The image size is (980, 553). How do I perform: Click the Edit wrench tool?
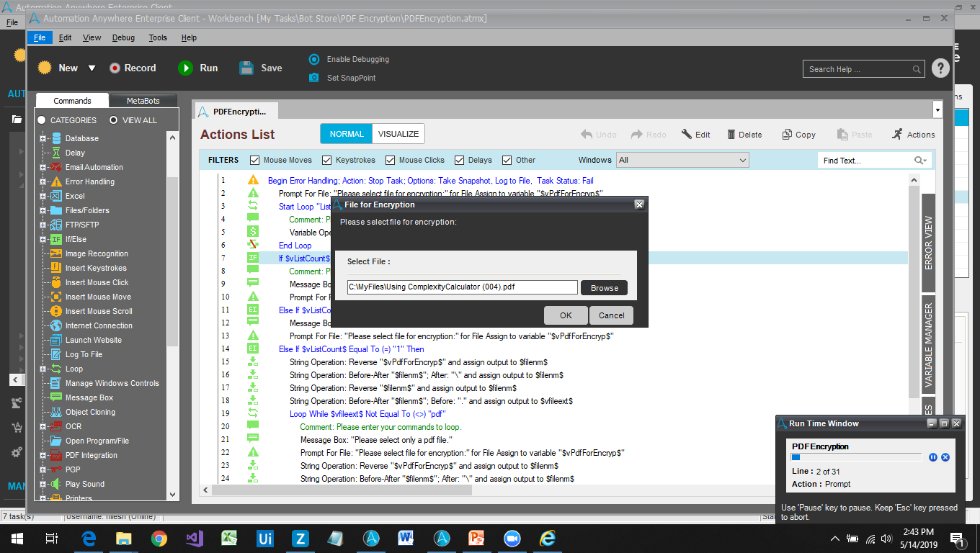tap(686, 134)
